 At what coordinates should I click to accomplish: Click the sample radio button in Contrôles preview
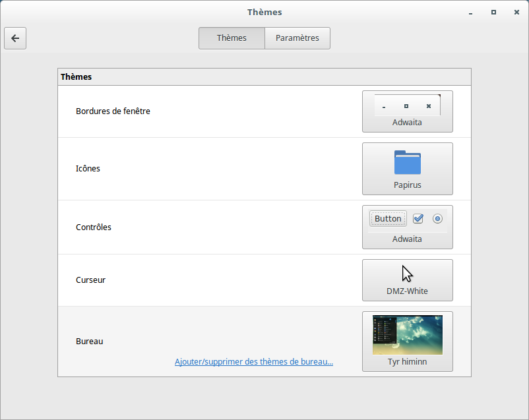click(x=437, y=218)
